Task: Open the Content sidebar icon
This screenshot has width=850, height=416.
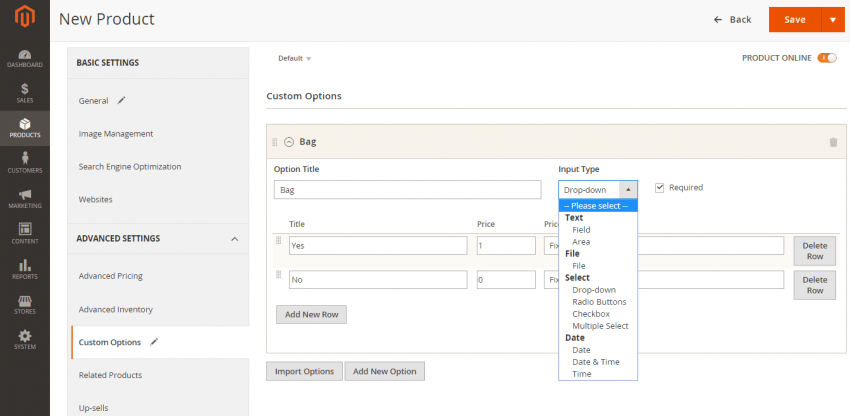Action: tap(24, 234)
